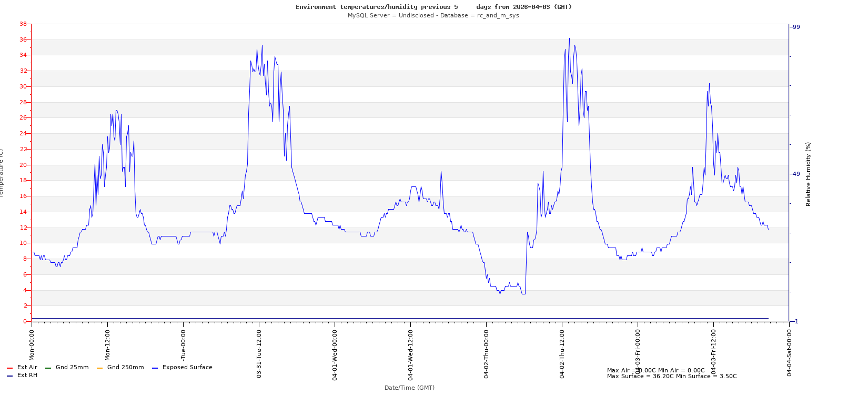Click the green Gnd 25mm legend swatch
Viewport: 868px width, 395px height.
click(48, 368)
